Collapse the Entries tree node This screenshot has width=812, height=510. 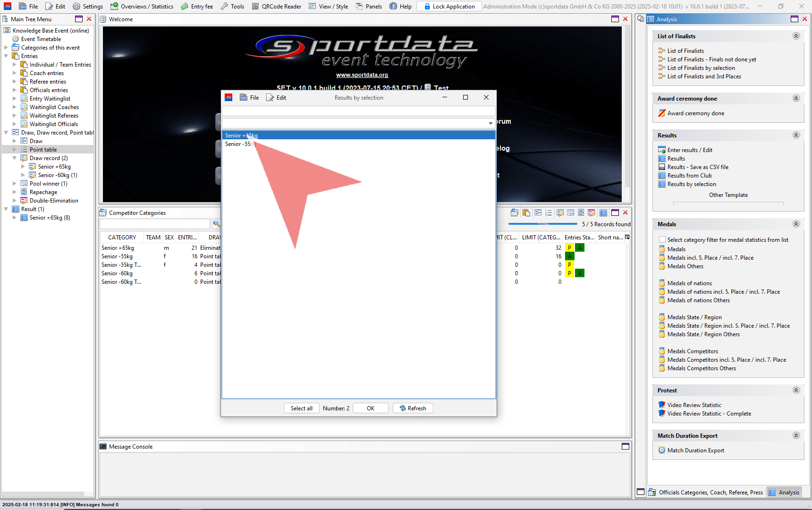pyautogui.click(x=6, y=56)
